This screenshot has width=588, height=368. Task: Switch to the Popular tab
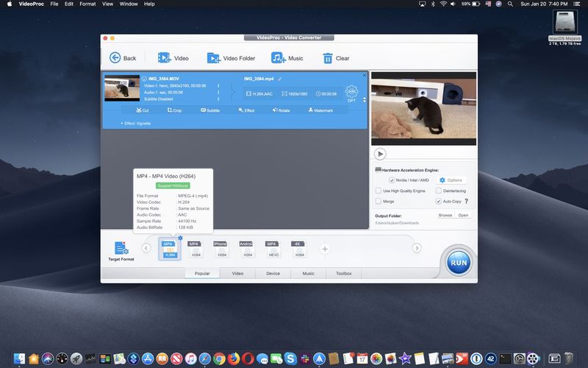pos(202,273)
